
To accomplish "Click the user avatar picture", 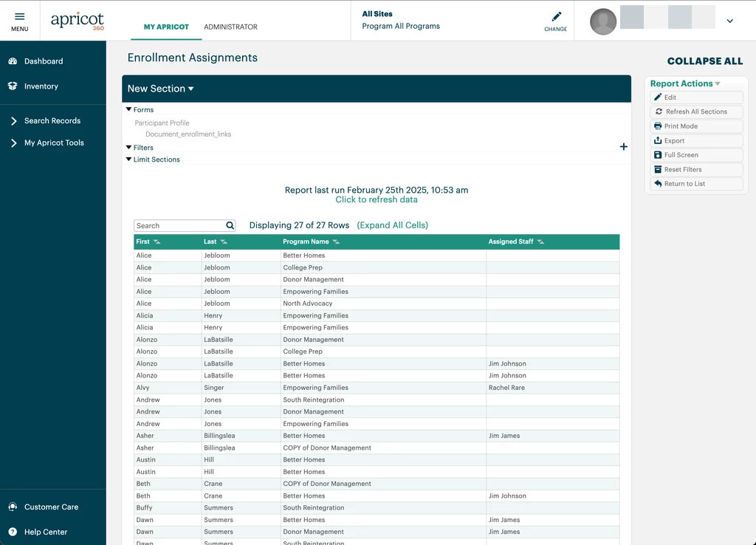I will pyautogui.click(x=603, y=21).
